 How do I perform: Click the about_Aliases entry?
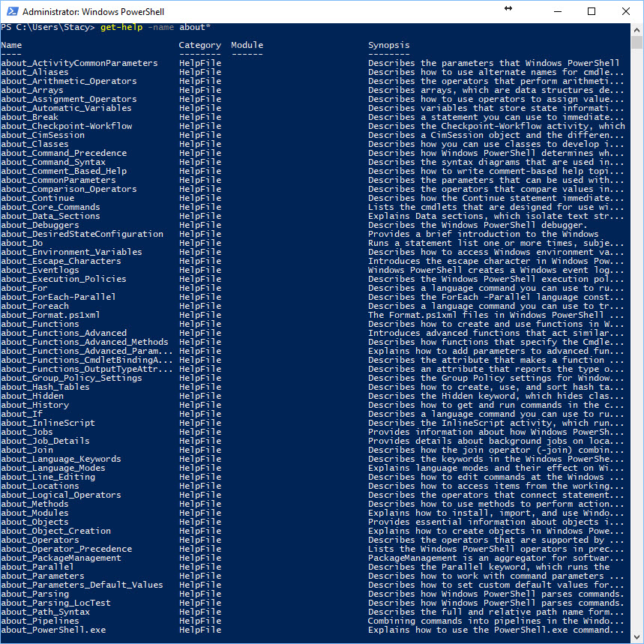34,72
